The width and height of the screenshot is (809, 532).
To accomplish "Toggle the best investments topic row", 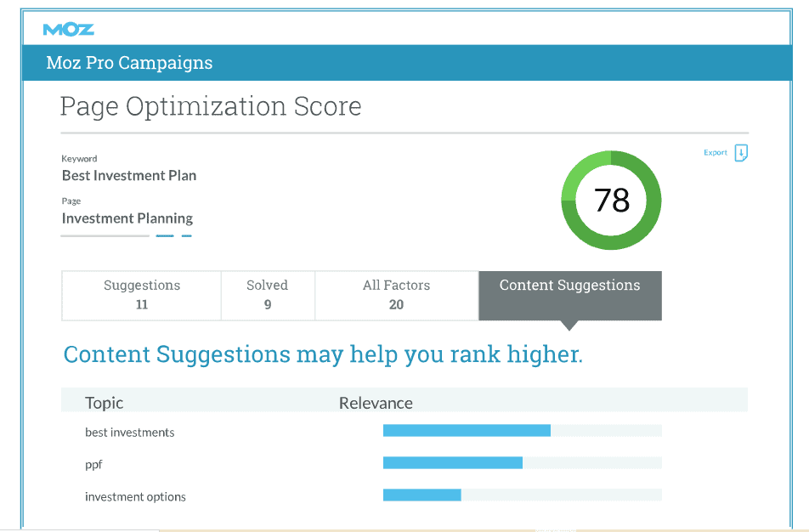I will [130, 432].
